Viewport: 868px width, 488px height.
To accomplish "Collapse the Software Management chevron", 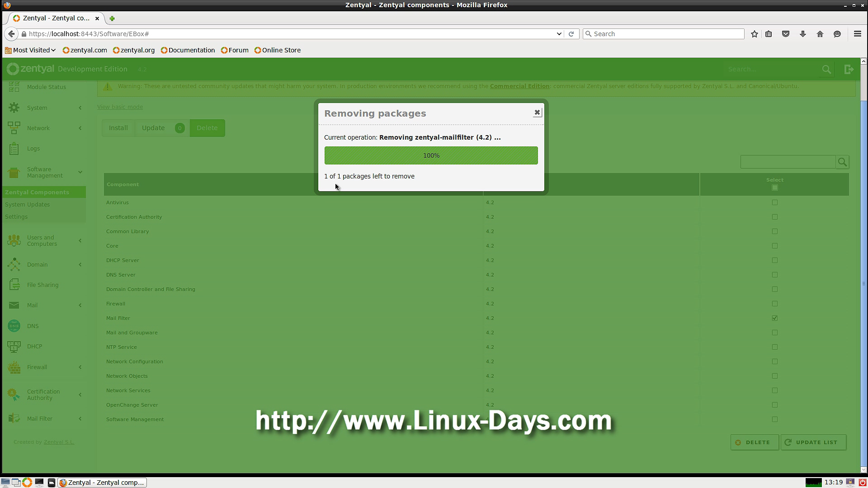I will (80, 172).
